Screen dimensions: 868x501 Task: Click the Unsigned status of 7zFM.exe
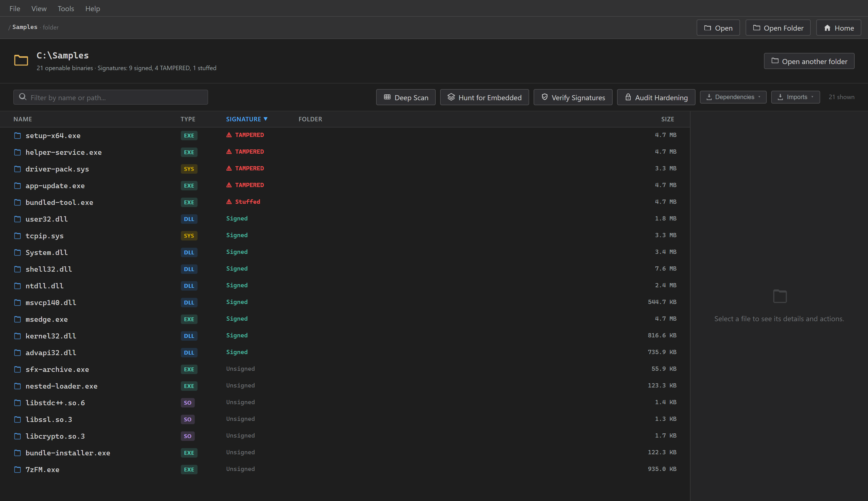(x=240, y=469)
